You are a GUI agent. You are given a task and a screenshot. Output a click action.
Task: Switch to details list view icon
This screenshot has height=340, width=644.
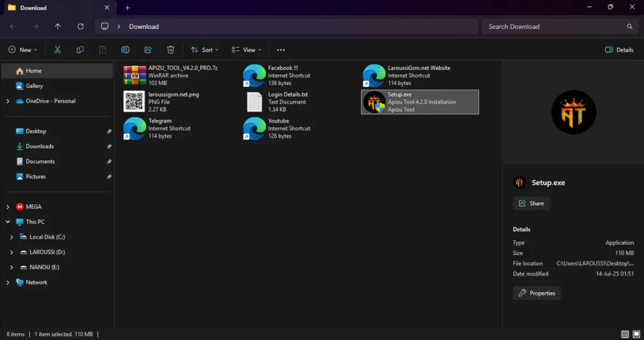coord(625,334)
